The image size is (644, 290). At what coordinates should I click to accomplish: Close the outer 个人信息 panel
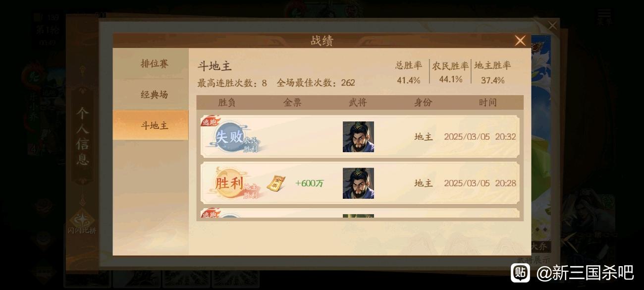(x=552, y=25)
